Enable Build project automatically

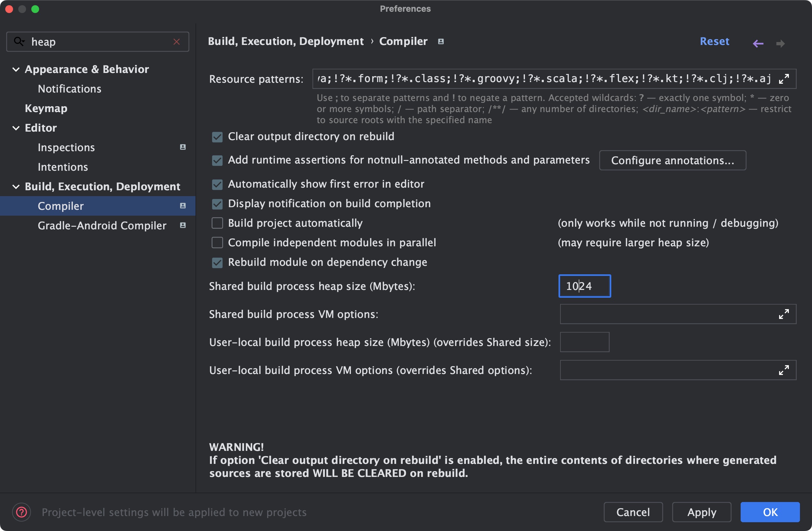tap(217, 223)
